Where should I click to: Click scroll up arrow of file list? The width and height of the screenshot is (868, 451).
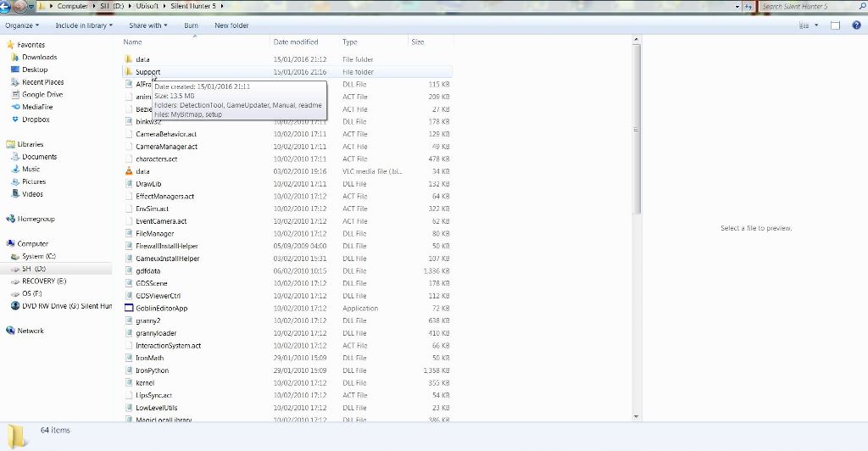(636, 41)
